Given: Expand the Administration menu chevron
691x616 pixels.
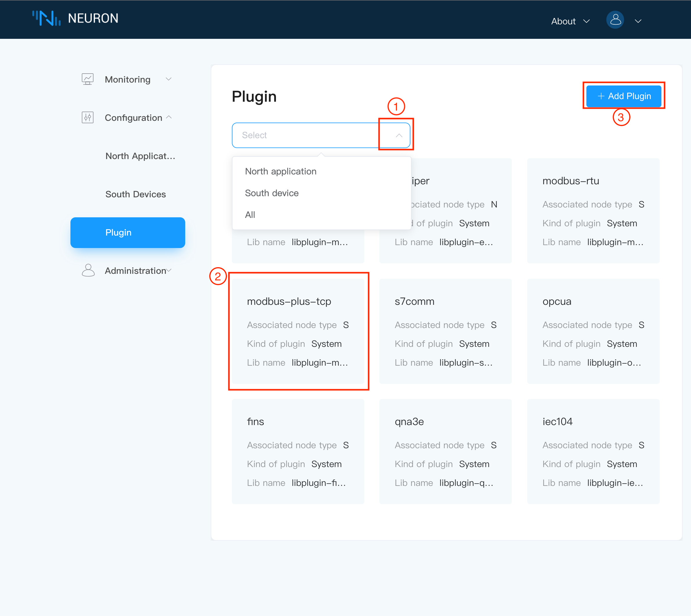Looking at the screenshot, I should point(169,270).
